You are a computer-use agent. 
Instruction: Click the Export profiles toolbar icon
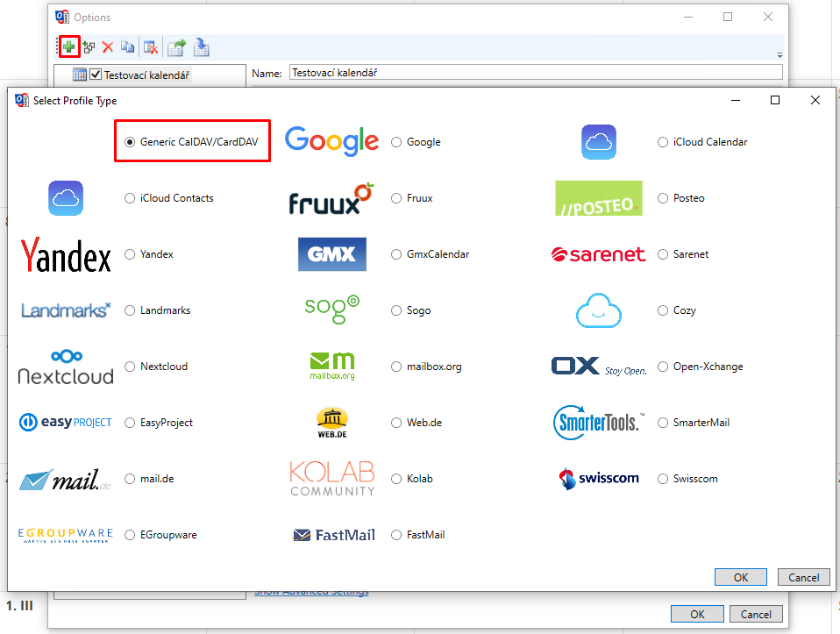click(x=176, y=47)
